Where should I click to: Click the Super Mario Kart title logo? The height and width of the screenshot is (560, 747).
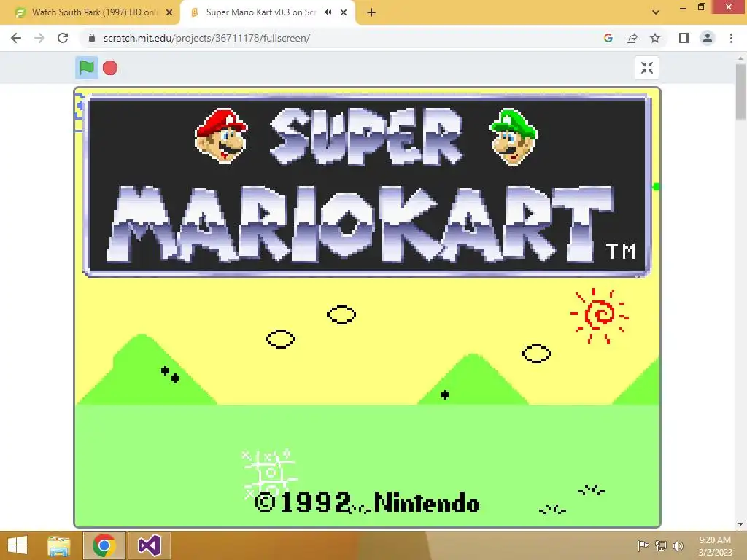point(367,186)
